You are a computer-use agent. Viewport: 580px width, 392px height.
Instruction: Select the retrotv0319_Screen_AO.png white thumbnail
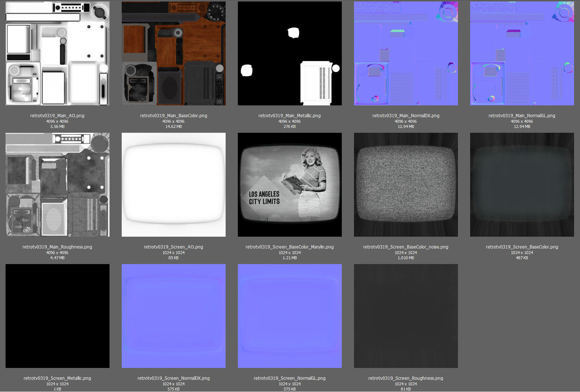[x=173, y=185]
